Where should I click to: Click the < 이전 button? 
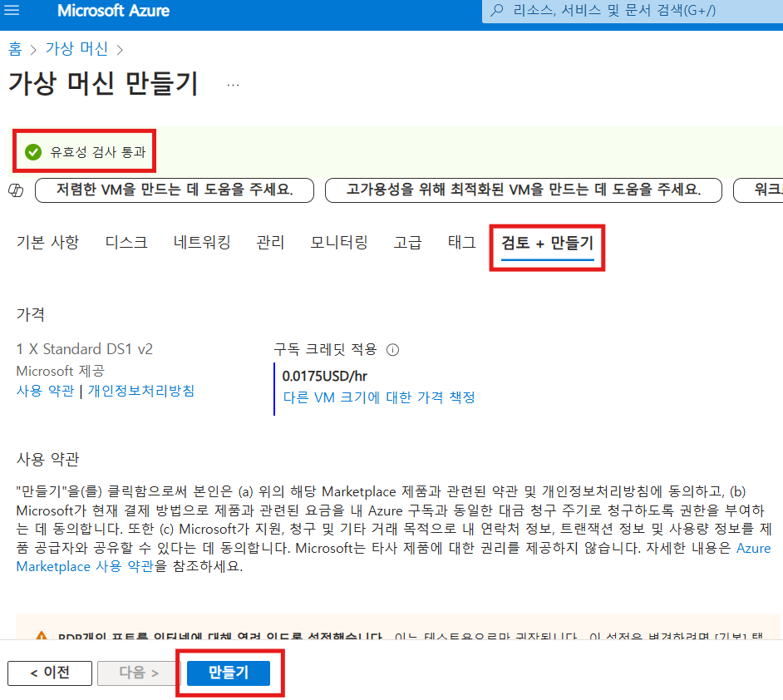[50, 673]
